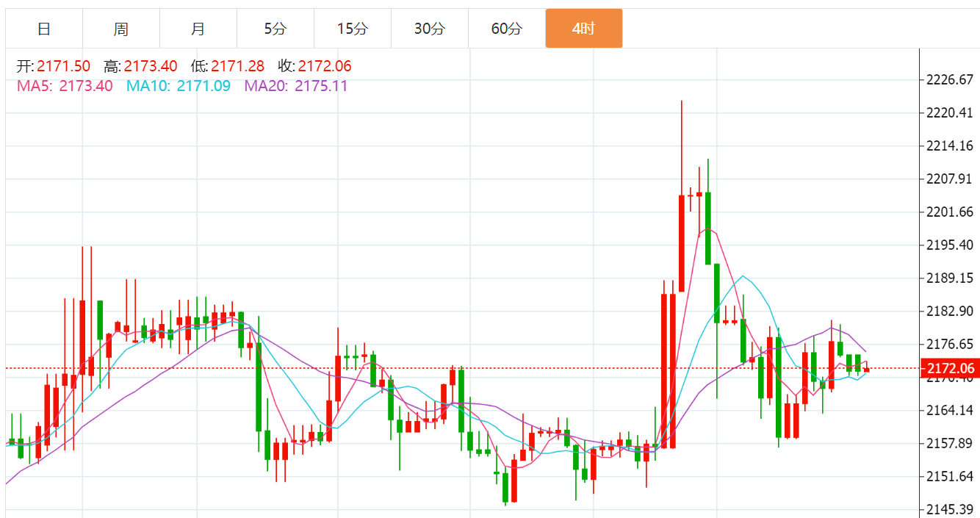Select the 周 weekly timeframe tab
The image size is (980, 518).
tap(121, 29)
